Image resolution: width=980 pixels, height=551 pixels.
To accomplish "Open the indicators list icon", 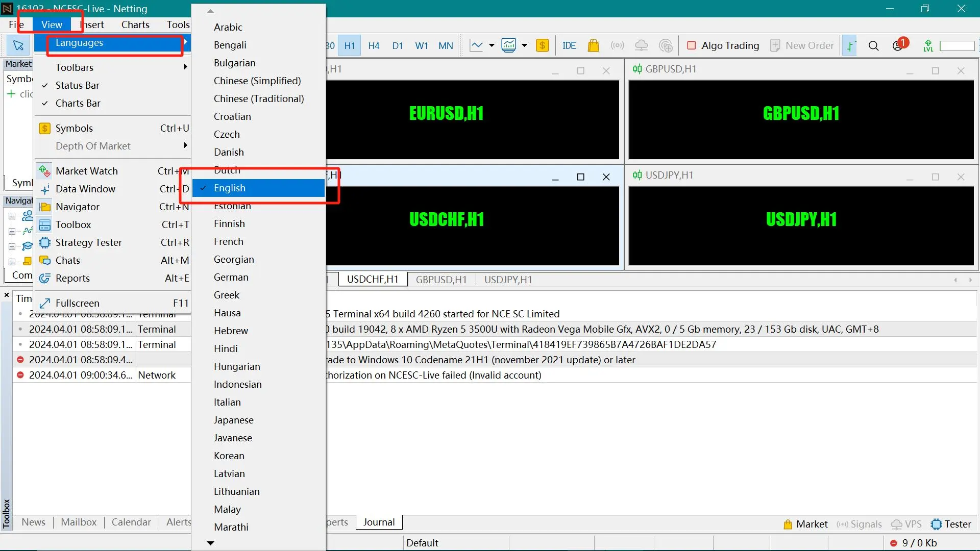I will [x=509, y=45].
